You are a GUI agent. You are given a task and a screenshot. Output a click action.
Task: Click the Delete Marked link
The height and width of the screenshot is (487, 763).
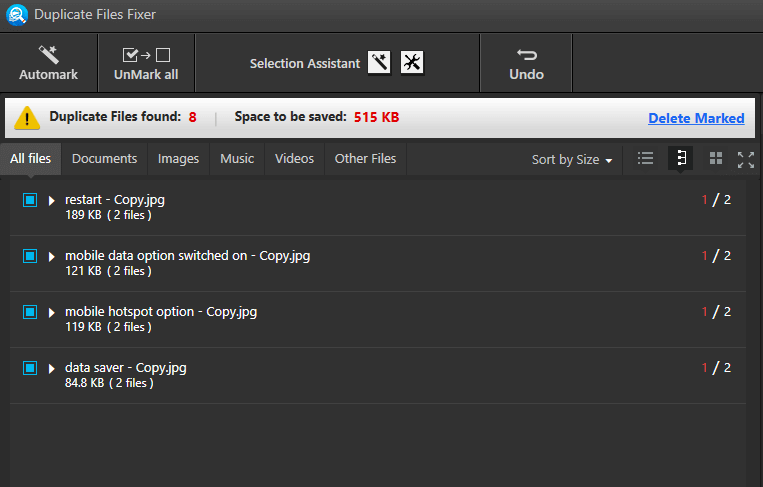(696, 118)
